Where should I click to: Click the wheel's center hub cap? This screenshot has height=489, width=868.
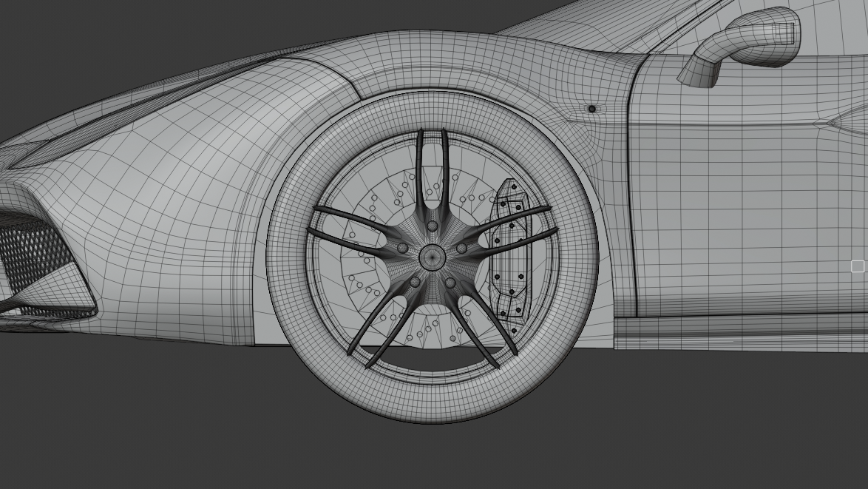point(433,257)
